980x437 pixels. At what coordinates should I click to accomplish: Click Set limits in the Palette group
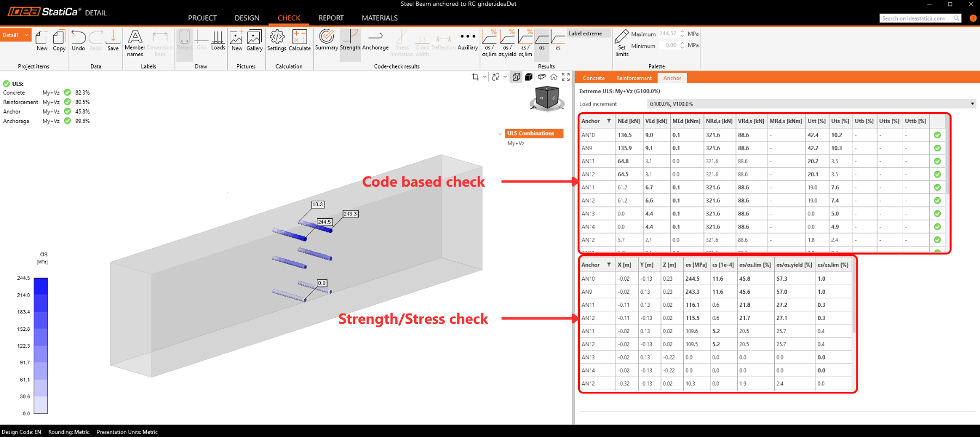point(622,43)
